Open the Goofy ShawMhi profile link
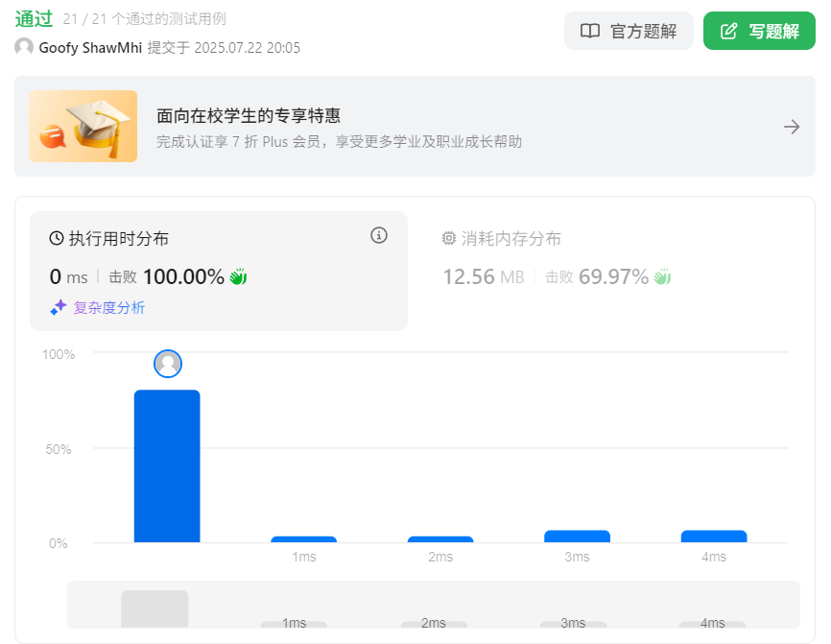Screen dimensions: 831x644 pyautogui.click(x=90, y=48)
